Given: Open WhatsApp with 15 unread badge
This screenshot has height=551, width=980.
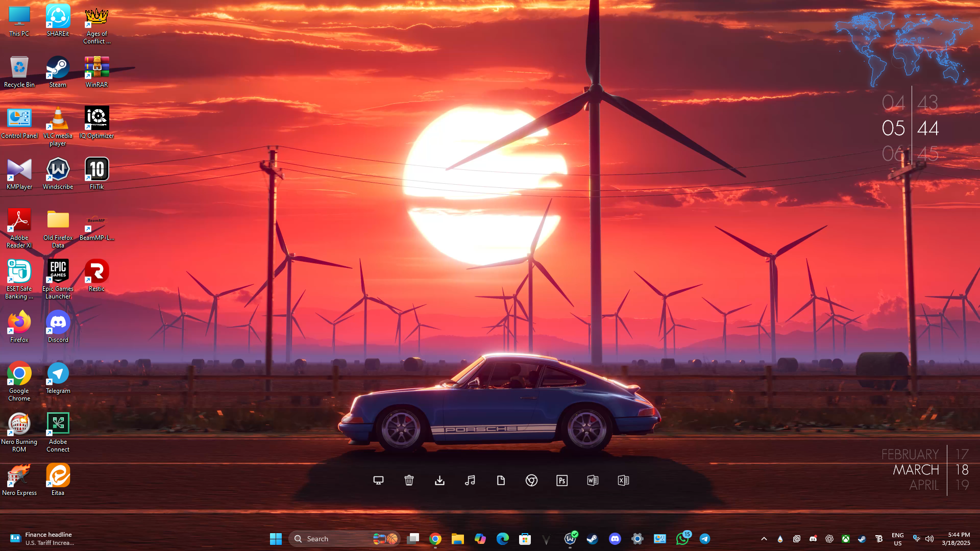Looking at the screenshot, I should pos(683,538).
